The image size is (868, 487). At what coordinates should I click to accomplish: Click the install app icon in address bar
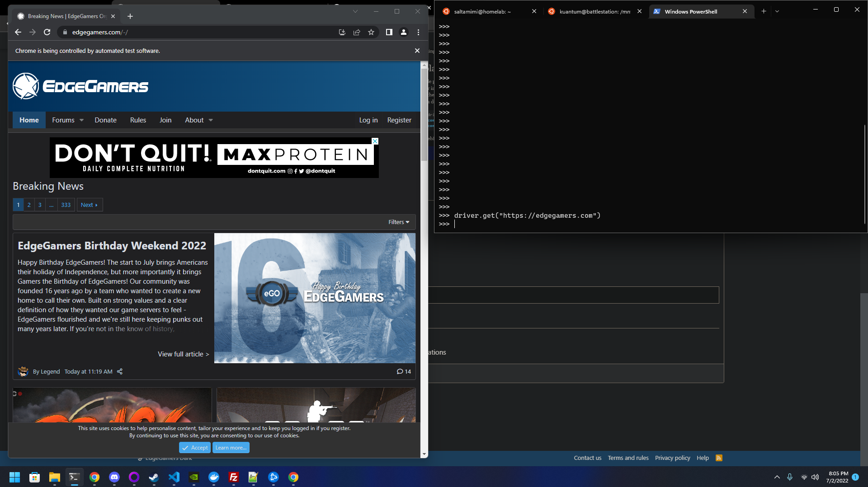point(342,32)
